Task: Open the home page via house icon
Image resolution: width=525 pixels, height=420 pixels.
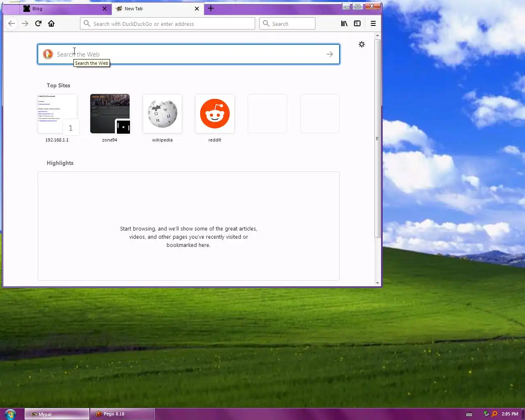Action: pos(51,23)
